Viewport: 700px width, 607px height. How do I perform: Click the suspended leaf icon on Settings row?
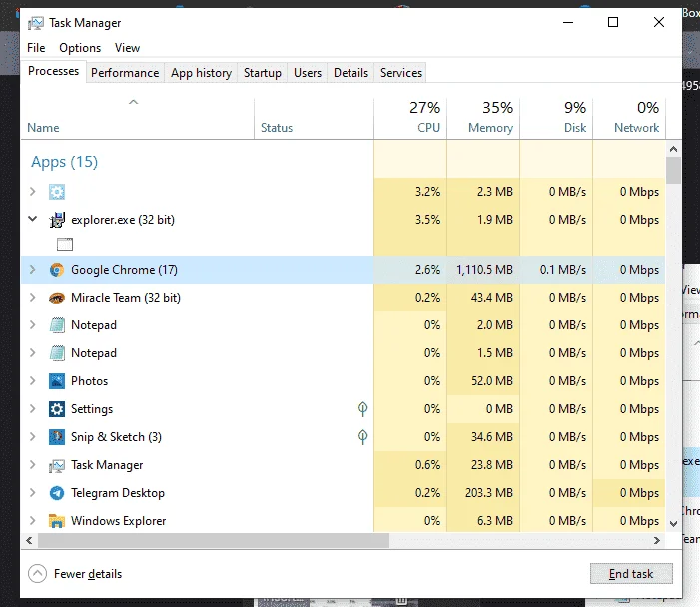(362, 409)
